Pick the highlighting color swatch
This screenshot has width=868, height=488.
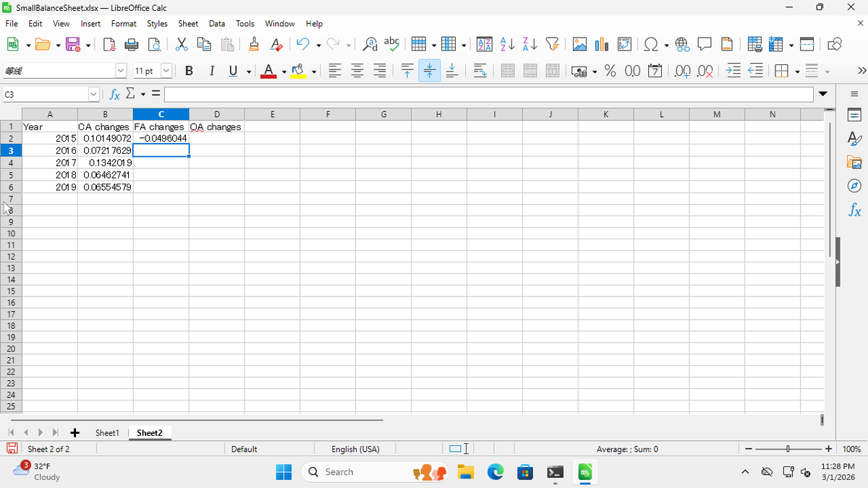297,70
